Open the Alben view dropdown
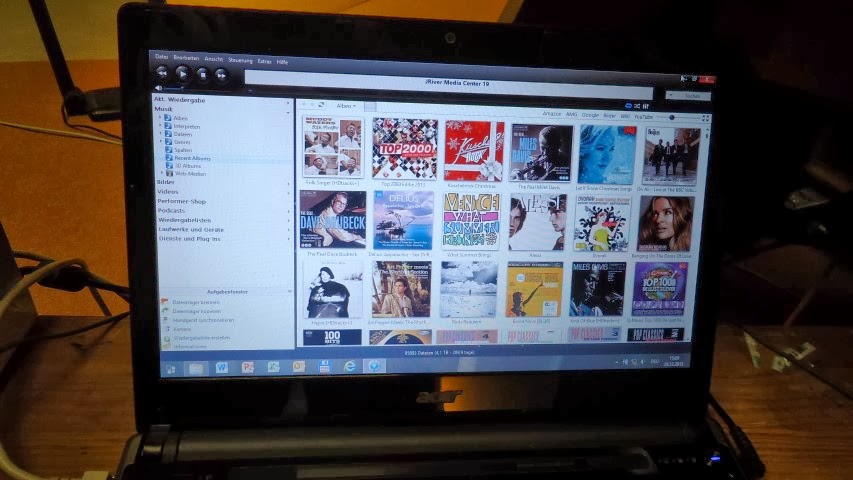The width and height of the screenshot is (853, 480). click(x=346, y=106)
